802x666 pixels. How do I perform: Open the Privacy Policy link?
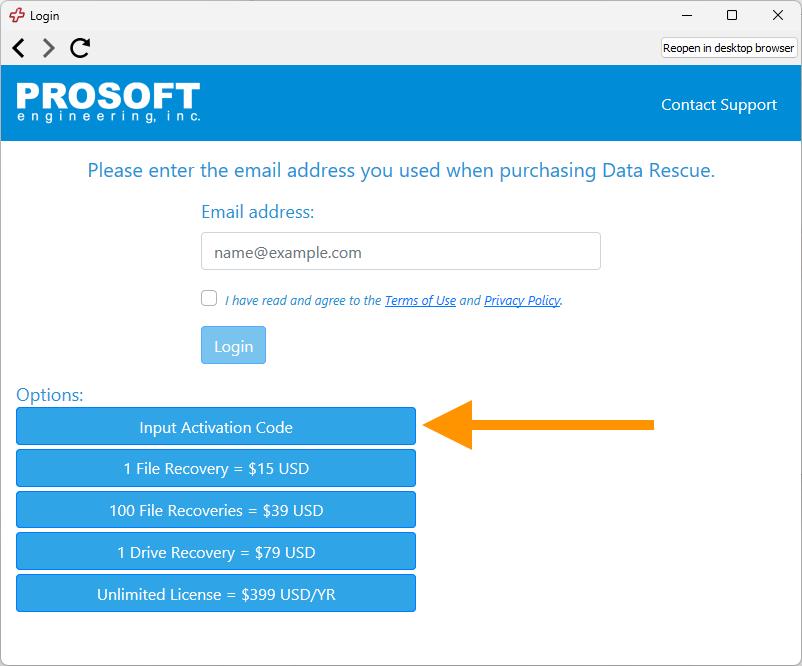pos(520,300)
